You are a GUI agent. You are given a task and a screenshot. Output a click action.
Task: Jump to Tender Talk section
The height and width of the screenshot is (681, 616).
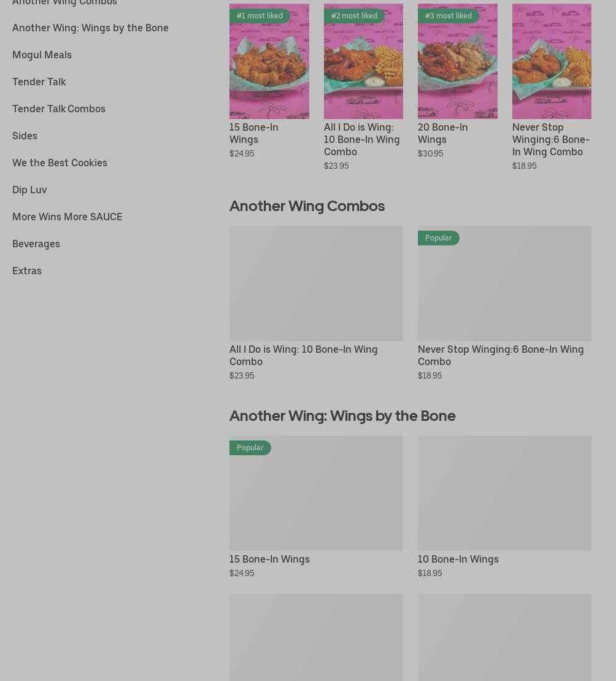pyautogui.click(x=39, y=82)
